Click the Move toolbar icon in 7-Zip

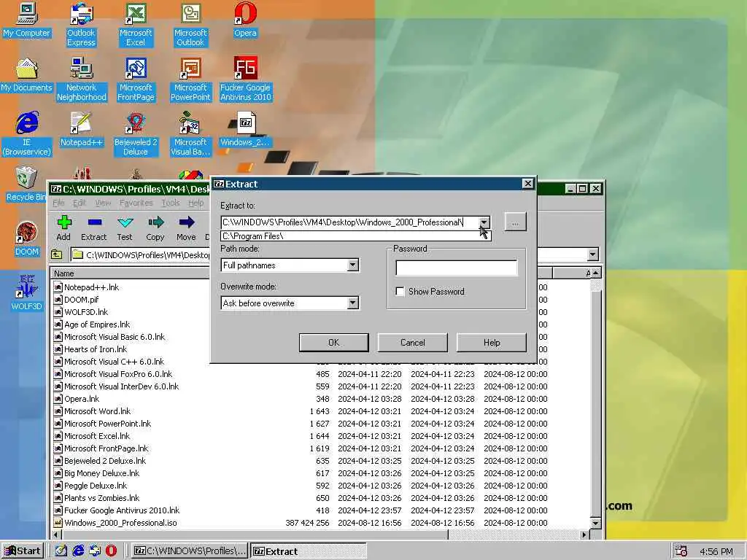[x=186, y=227]
